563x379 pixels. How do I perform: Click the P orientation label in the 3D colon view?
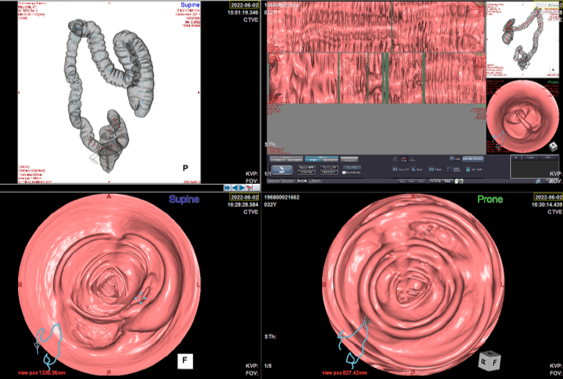point(185,168)
